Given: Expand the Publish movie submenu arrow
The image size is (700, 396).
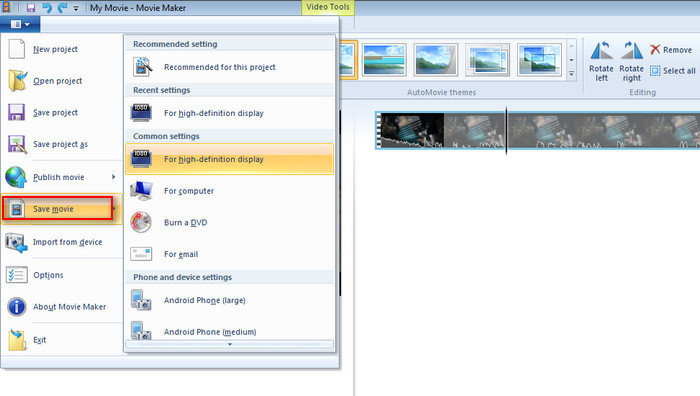Looking at the screenshot, I should point(113,177).
